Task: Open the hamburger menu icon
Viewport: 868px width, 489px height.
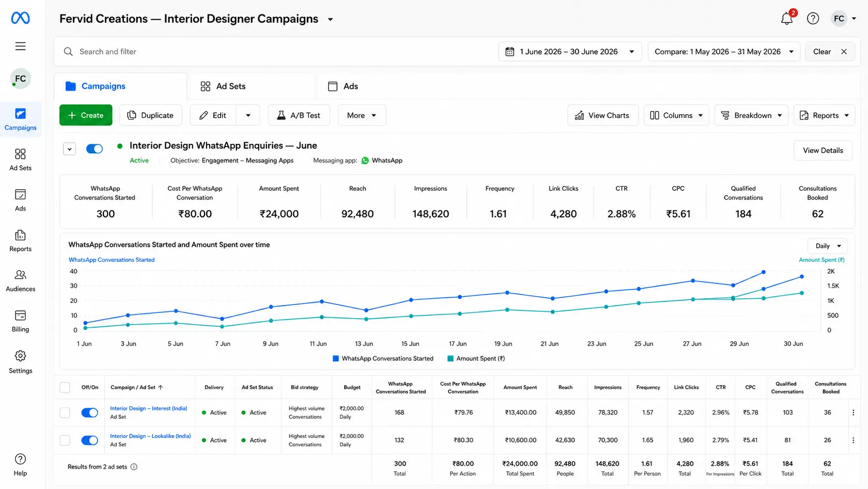Action: pos(20,46)
